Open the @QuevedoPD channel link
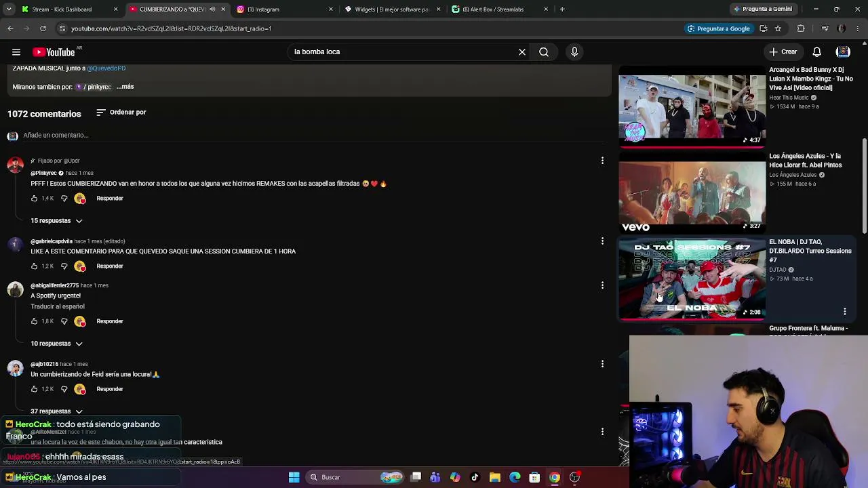868x488 pixels. click(106, 68)
